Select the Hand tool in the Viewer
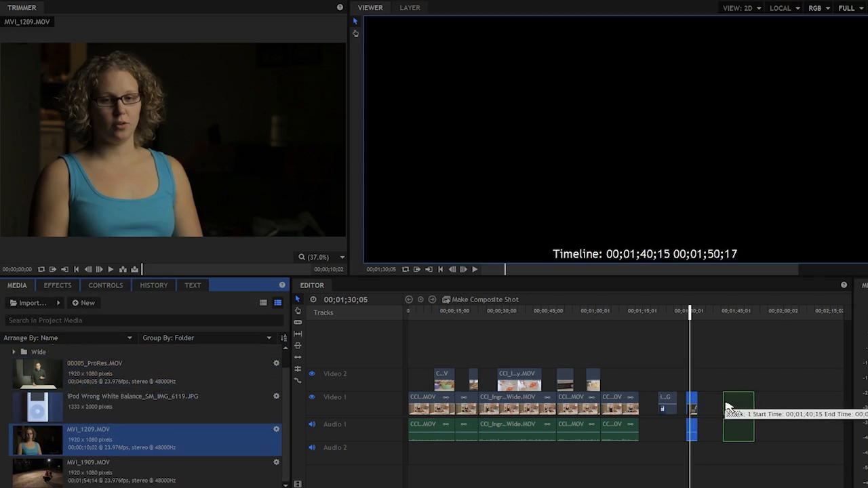This screenshot has width=868, height=488. click(355, 33)
